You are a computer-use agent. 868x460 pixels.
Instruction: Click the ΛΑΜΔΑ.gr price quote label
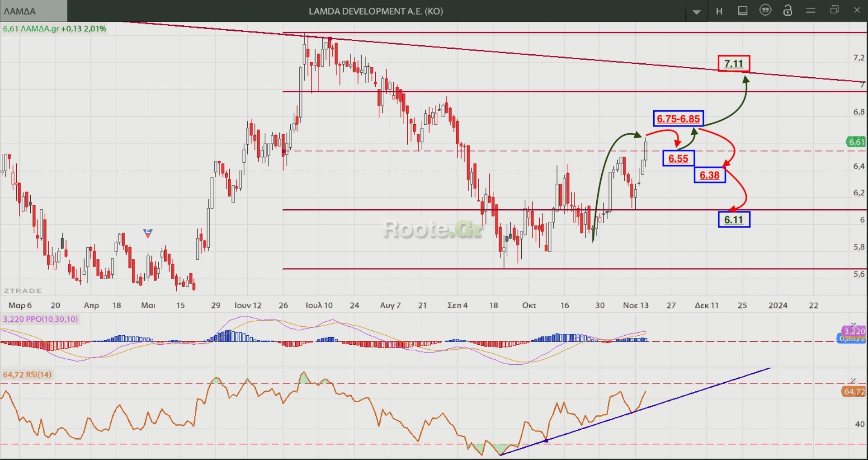click(55, 28)
